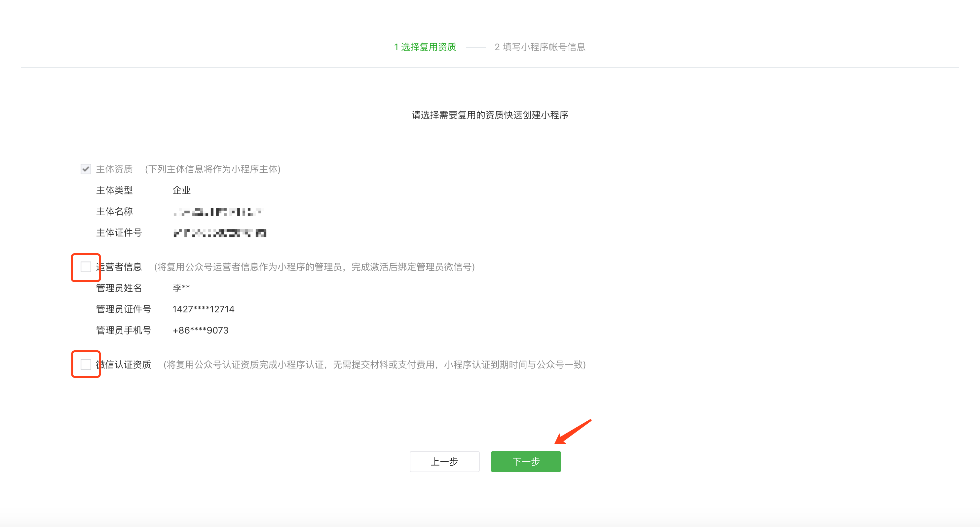
Task: Click the 主体资质 label text
Action: pyautogui.click(x=114, y=169)
